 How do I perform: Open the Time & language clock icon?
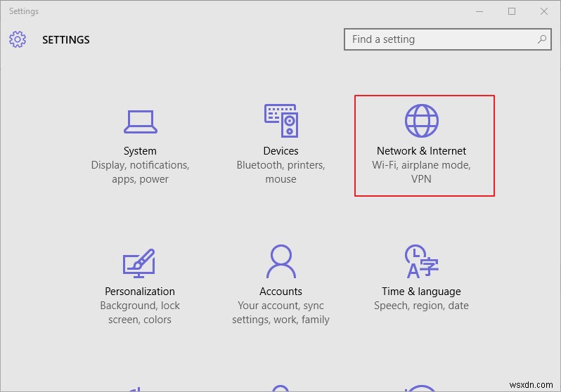[422, 261]
